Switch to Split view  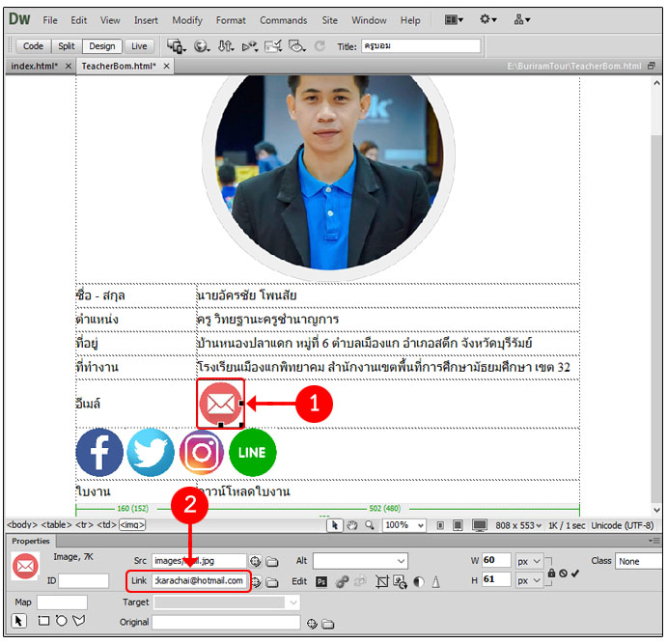click(x=66, y=45)
